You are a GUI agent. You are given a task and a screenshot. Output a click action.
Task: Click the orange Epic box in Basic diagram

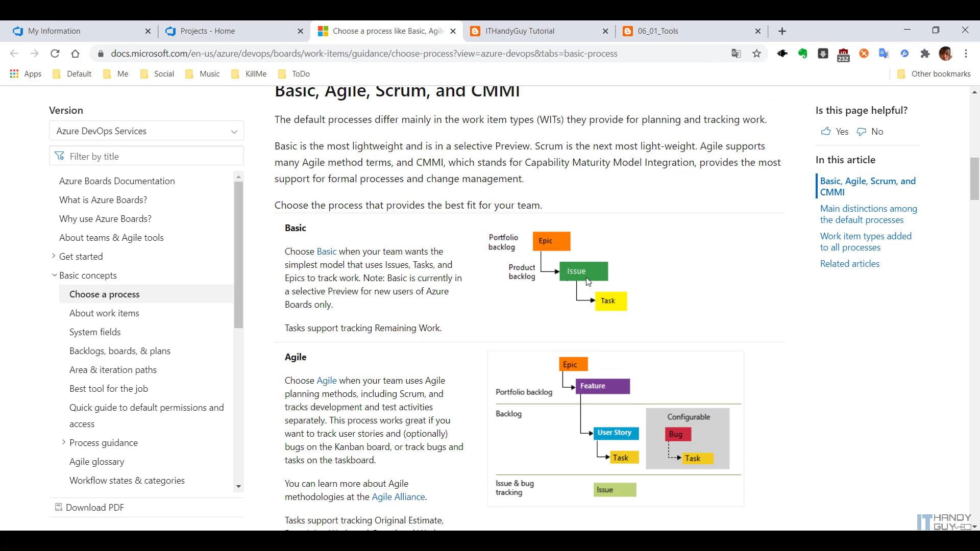click(551, 241)
